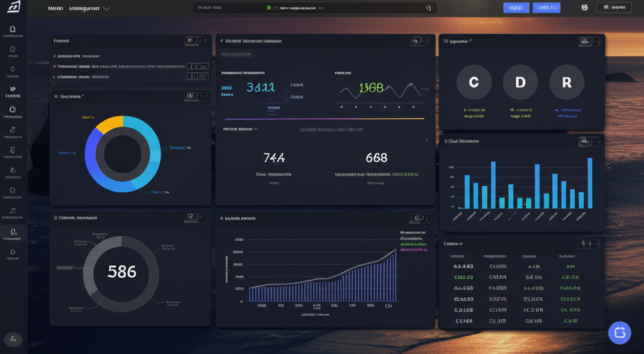Expand the chevron dropdown next to the header title
Screen dimensions: 644x354
106,9
